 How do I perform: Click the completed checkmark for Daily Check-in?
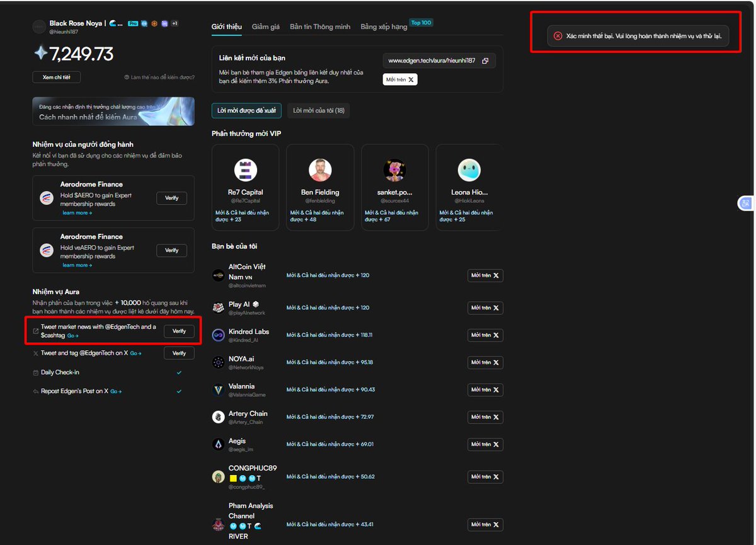(x=179, y=372)
